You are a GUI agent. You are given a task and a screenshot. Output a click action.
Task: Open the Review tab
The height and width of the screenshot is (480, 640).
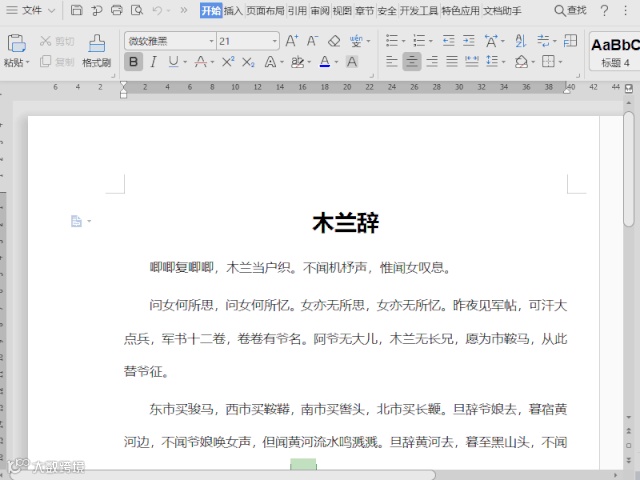tap(320, 11)
